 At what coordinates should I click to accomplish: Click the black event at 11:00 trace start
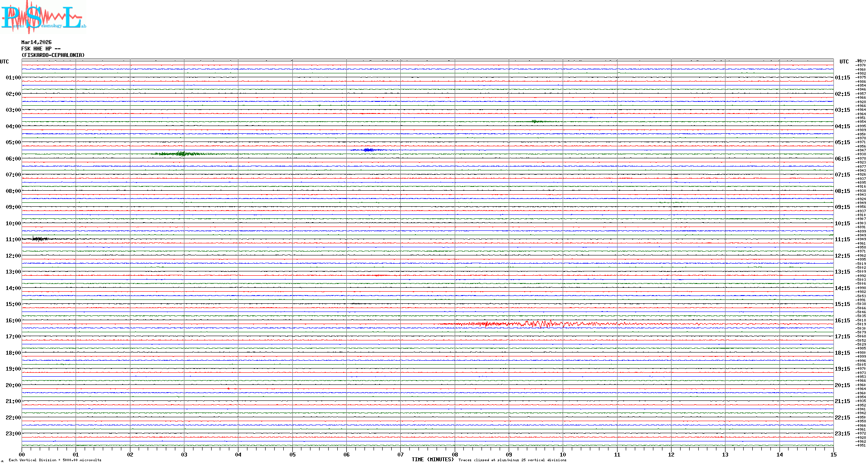40,239
